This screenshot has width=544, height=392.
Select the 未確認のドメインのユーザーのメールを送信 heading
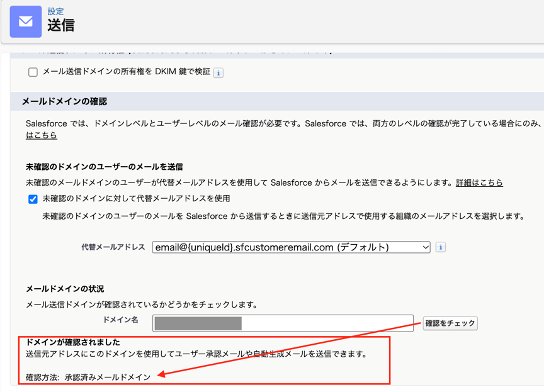coord(104,167)
